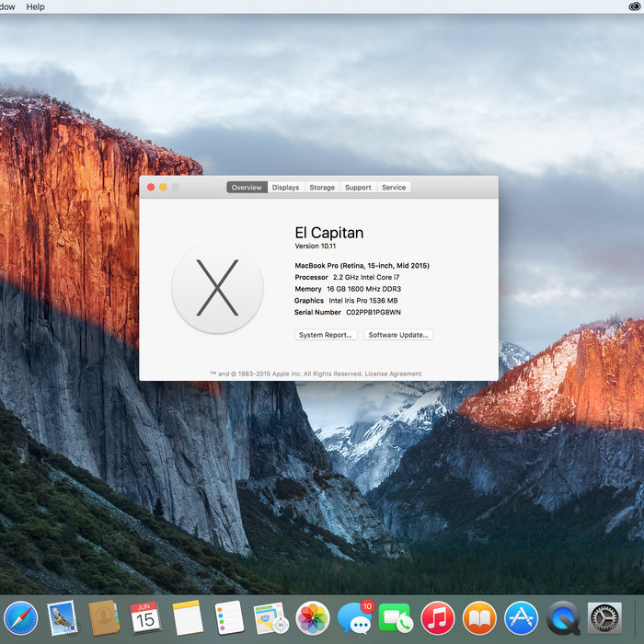This screenshot has width=644, height=644.
Task: Click the Creative Cloud menu bar icon
Action: [x=635, y=6]
